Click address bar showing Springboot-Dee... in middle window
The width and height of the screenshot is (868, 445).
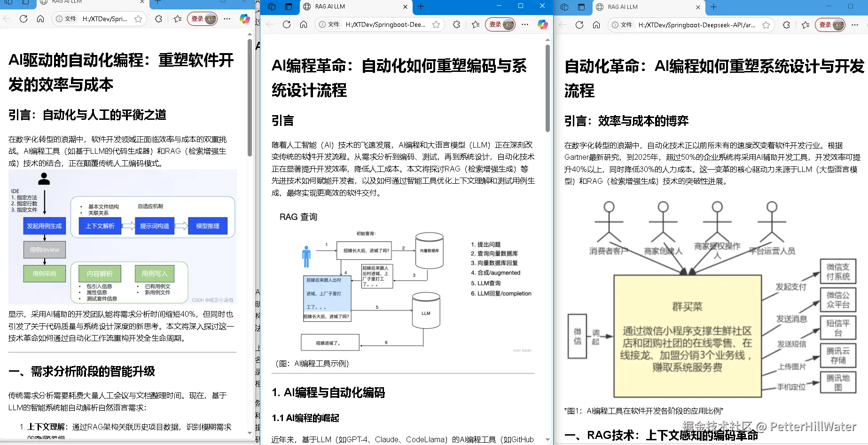pyautogui.click(x=380, y=24)
